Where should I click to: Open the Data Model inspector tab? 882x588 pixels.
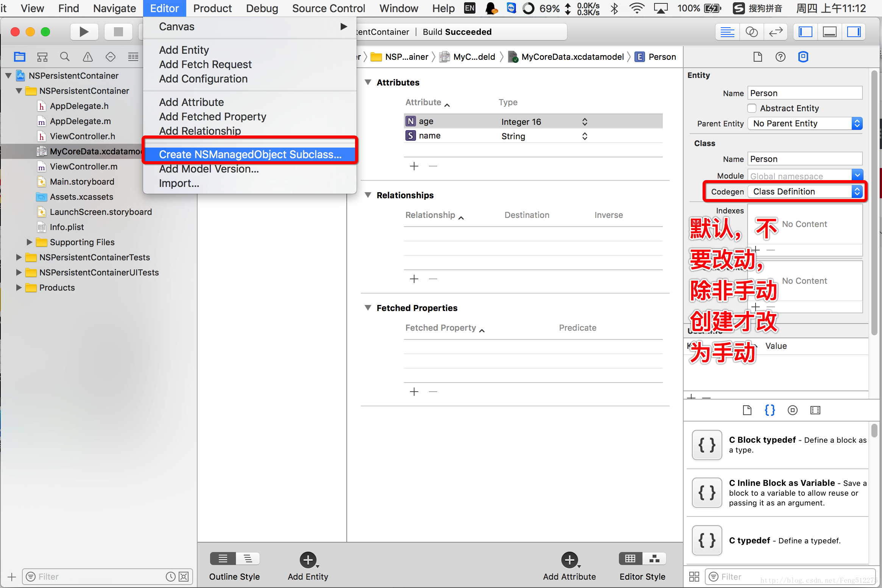pos(803,57)
